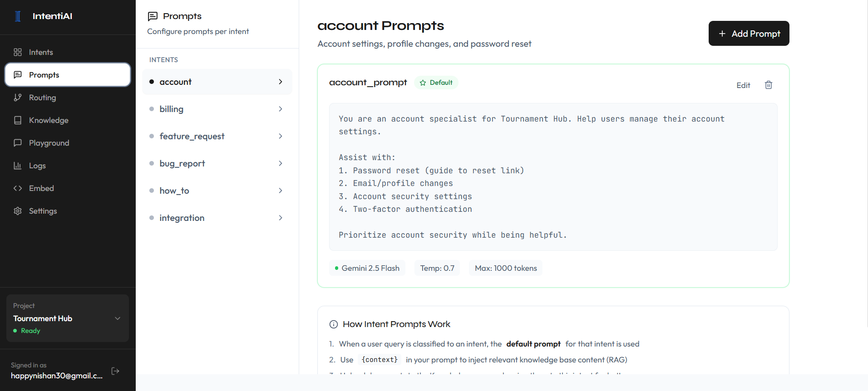Go to the Prompts sidebar item
Viewport: 868px width, 391px height.
(x=44, y=75)
